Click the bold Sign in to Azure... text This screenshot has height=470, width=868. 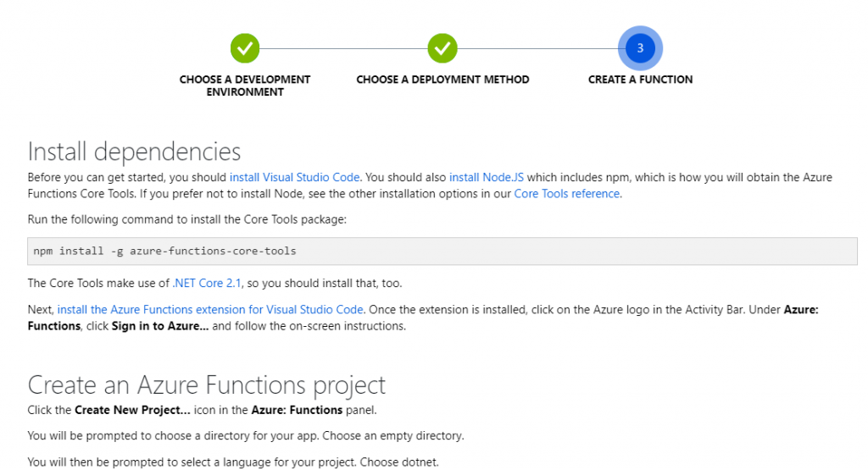click(160, 326)
